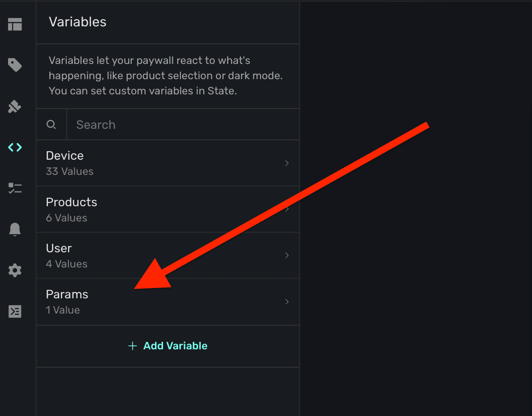Expand the User chevron arrow

(x=287, y=255)
